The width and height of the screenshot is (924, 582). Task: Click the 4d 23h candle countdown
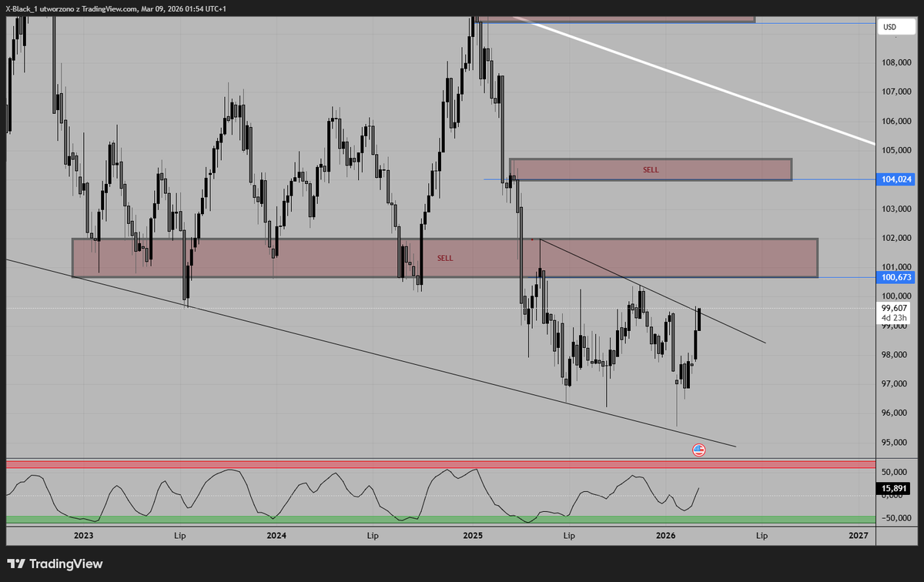tap(893, 317)
